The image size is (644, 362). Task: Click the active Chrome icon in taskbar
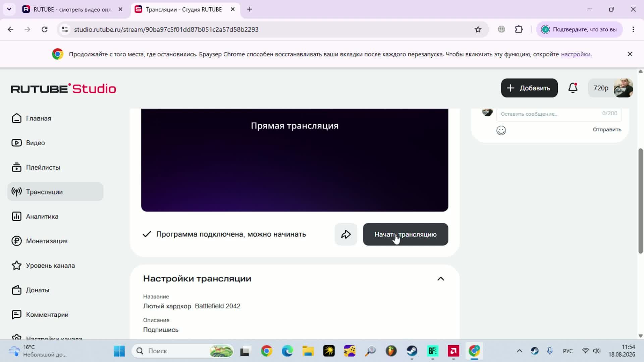tap(474, 351)
